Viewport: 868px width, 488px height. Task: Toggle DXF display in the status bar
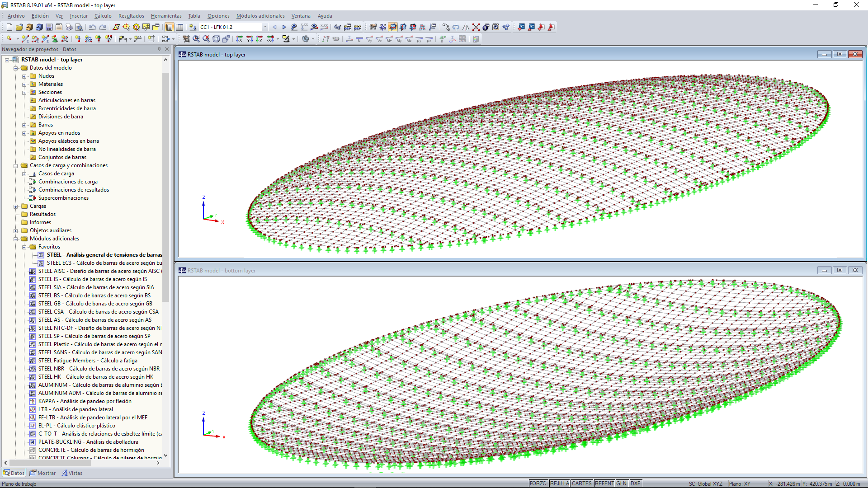(635, 483)
